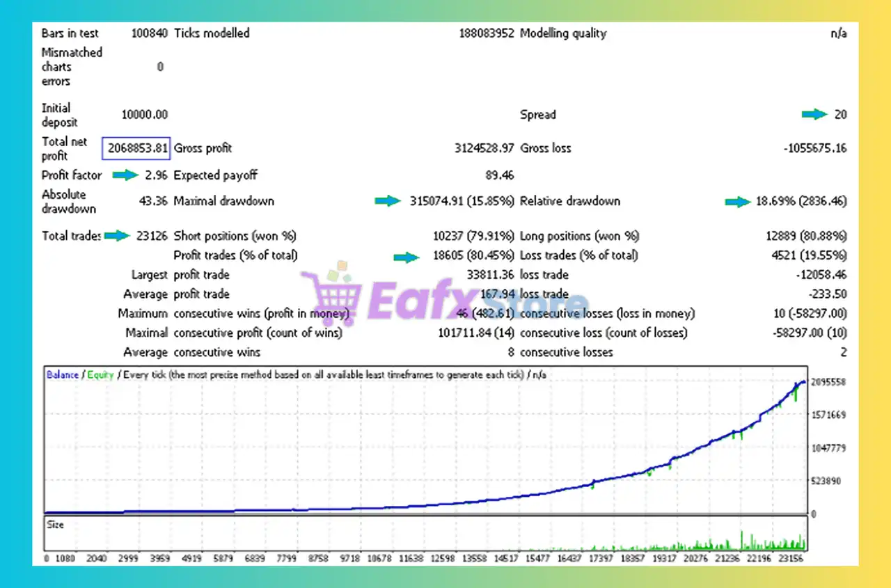Viewport: 891px width, 588px height.
Task: Click the 17397 marker on the horizontal axis
Action: 600,558
